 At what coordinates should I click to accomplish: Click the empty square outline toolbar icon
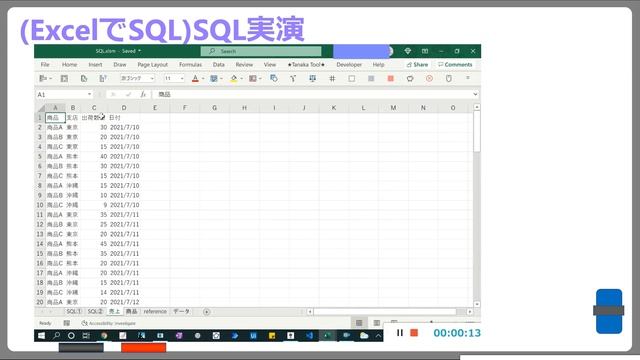[351, 78]
